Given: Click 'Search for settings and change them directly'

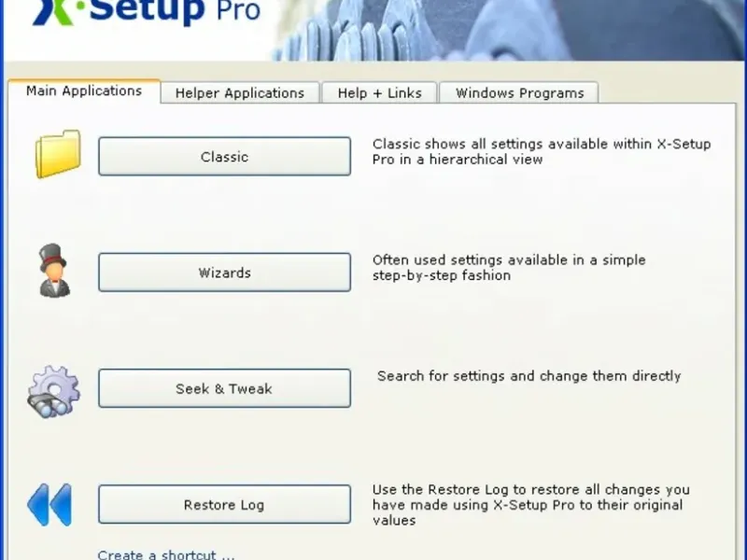Looking at the screenshot, I should coord(529,376).
